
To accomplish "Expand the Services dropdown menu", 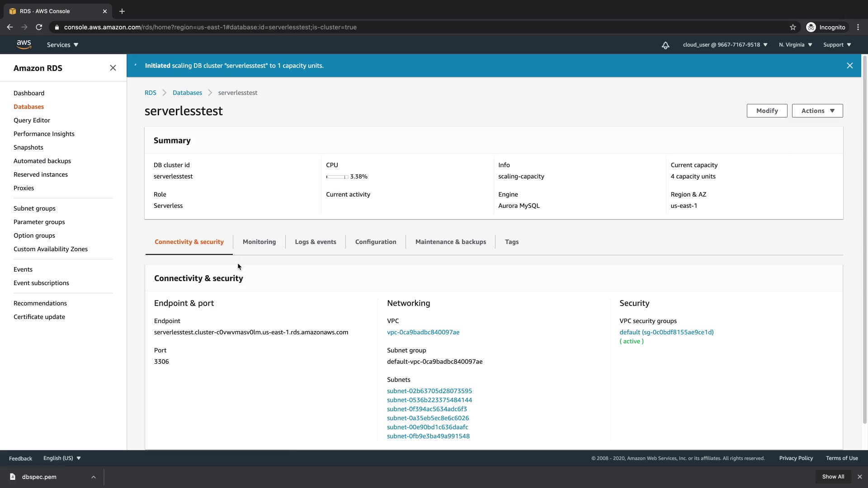I will [62, 45].
